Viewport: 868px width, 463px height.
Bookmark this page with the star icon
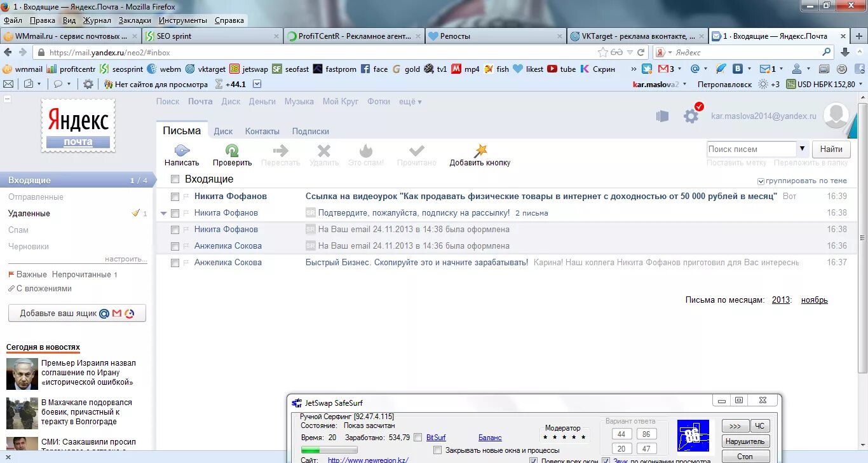coord(603,53)
